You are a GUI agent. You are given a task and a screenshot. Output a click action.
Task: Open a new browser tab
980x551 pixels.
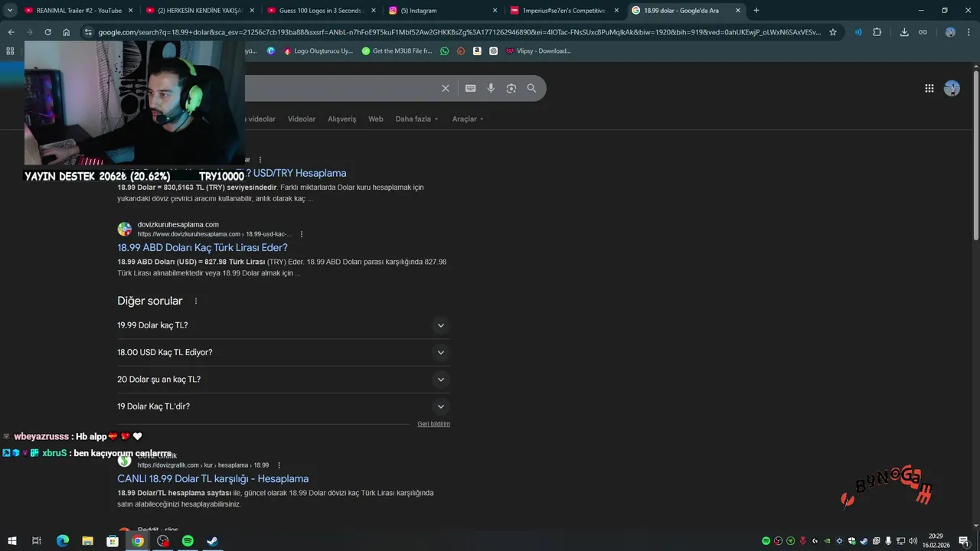point(756,11)
